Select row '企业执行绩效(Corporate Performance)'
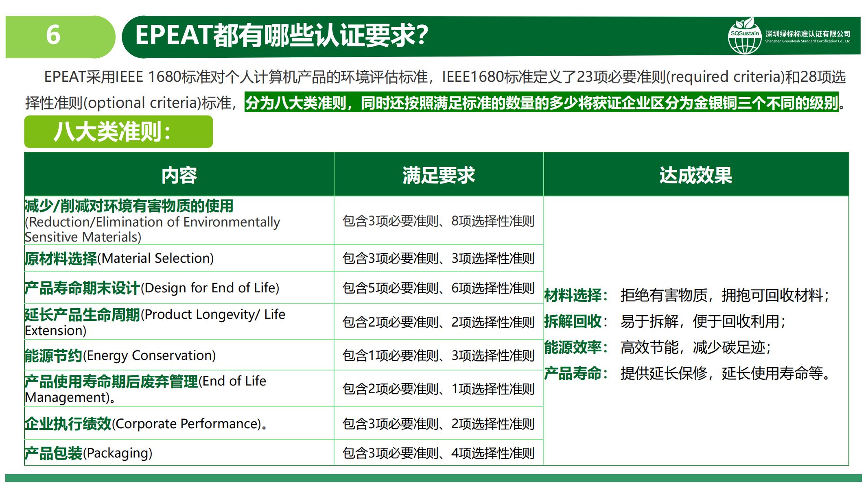 click(179, 423)
